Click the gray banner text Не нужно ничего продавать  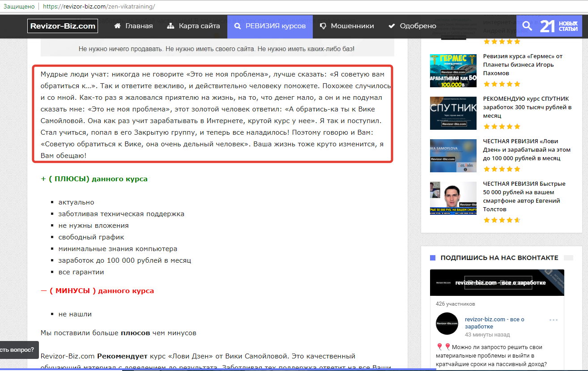coord(217,48)
